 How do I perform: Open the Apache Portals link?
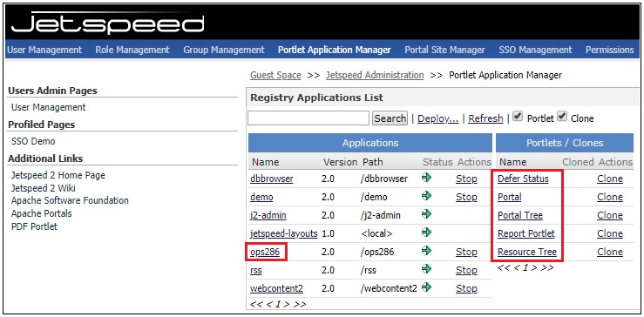[x=41, y=213]
